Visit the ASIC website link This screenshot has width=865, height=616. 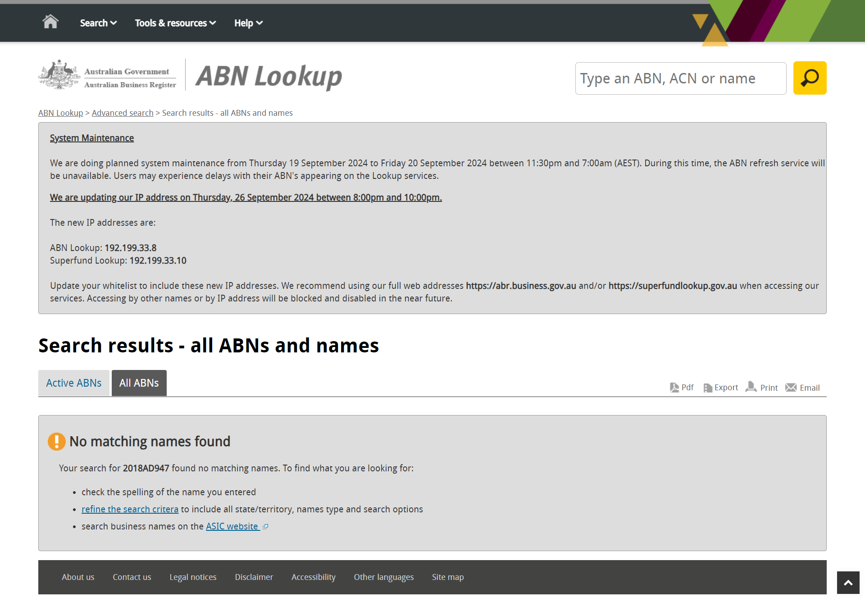232,526
